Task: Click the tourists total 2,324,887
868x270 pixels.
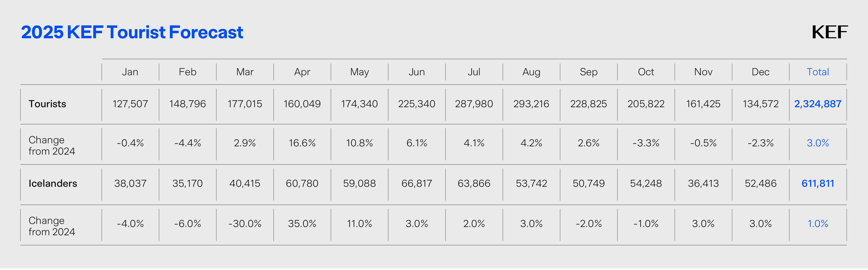Action: pyautogui.click(x=817, y=104)
